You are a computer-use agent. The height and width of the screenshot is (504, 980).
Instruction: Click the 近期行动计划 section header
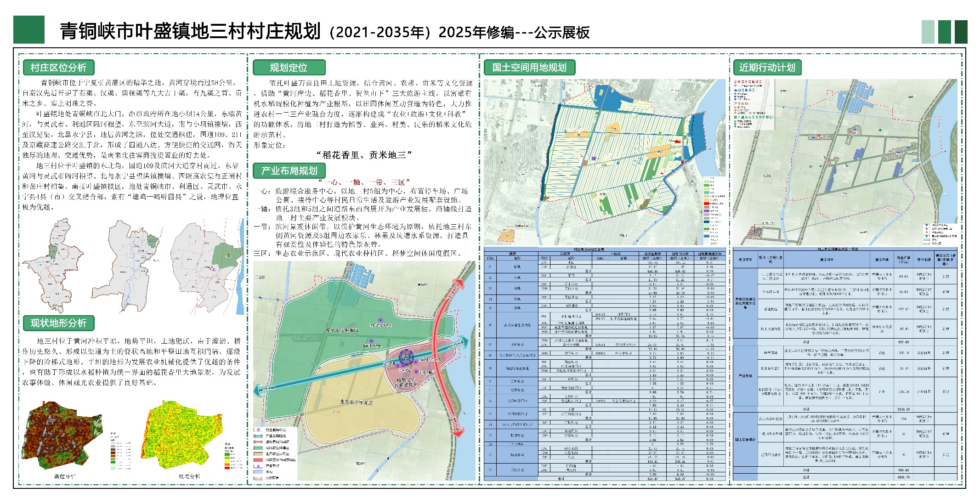pos(767,68)
